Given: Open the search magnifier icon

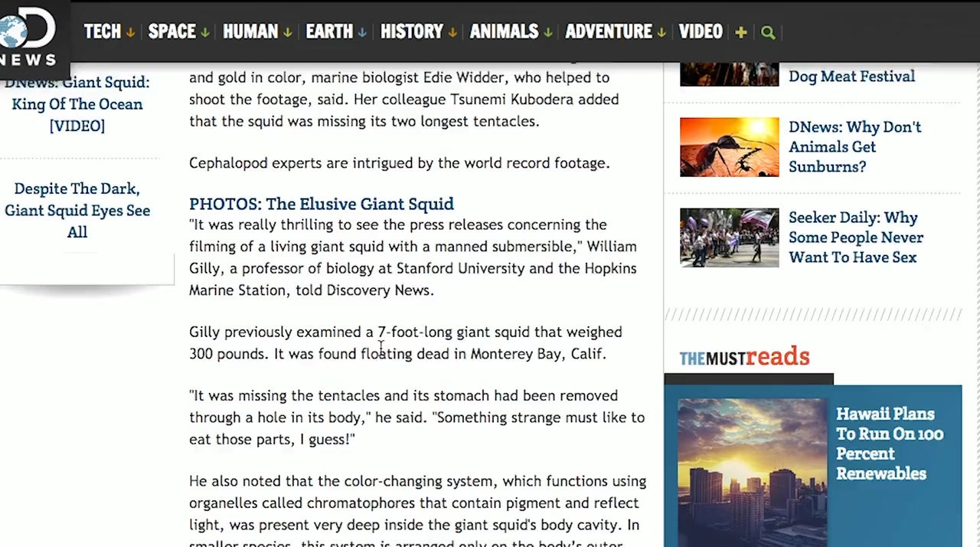Looking at the screenshot, I should click(x=768, y=32).
